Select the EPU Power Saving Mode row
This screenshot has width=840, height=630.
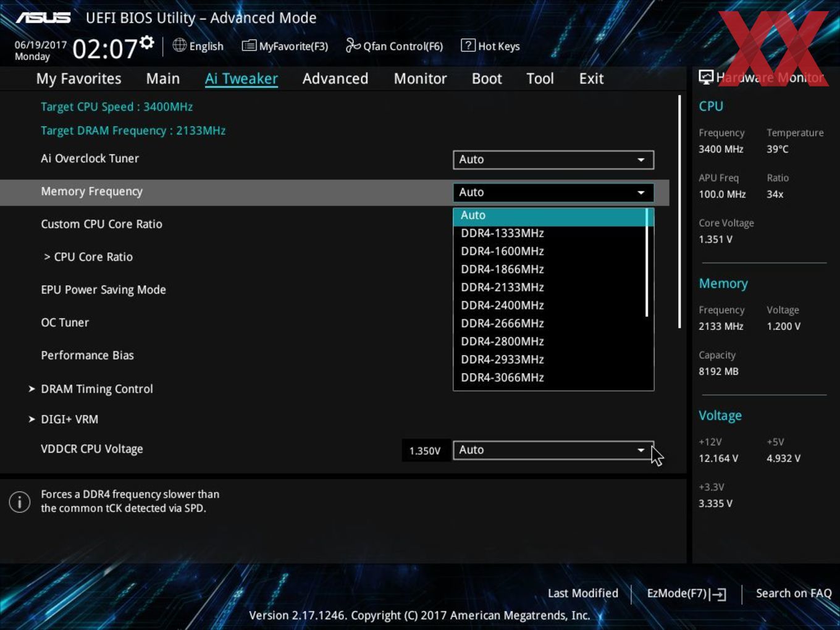click(103, 290)
